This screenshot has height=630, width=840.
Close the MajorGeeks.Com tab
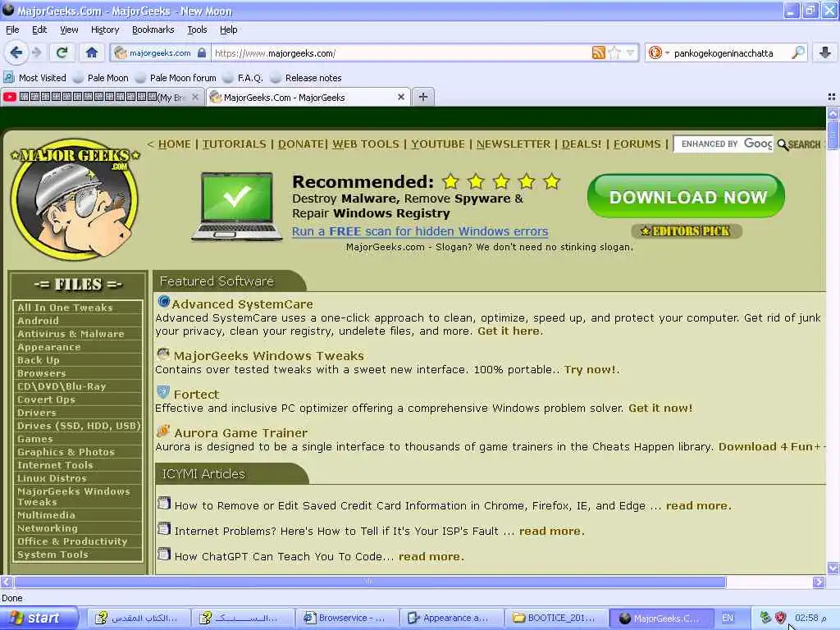[x=400, y=97]
